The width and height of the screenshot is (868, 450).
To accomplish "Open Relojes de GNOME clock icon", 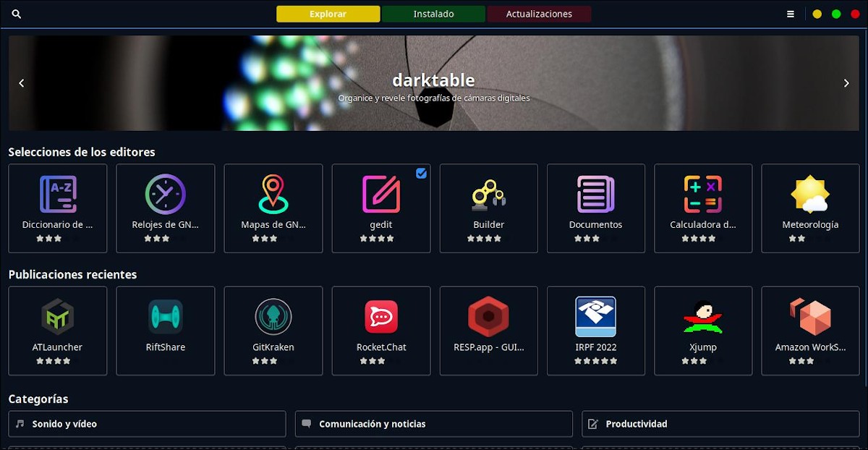I will coord(166,194).
